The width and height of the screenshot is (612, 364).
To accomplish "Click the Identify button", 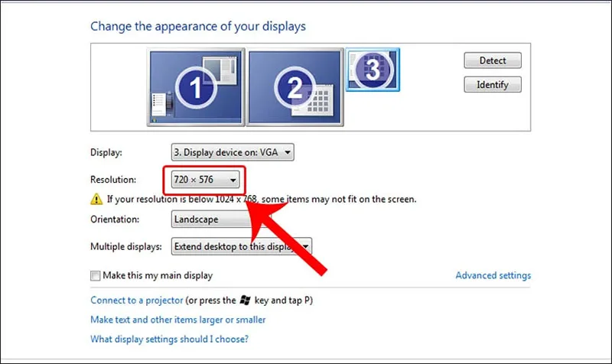I will click(493, 84).
